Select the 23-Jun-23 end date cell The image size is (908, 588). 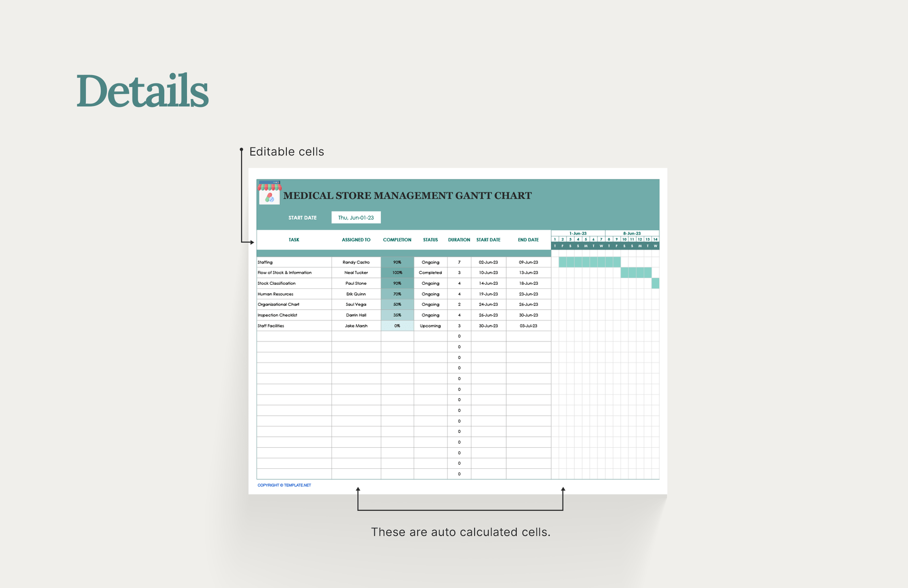(x=528, y=294)
